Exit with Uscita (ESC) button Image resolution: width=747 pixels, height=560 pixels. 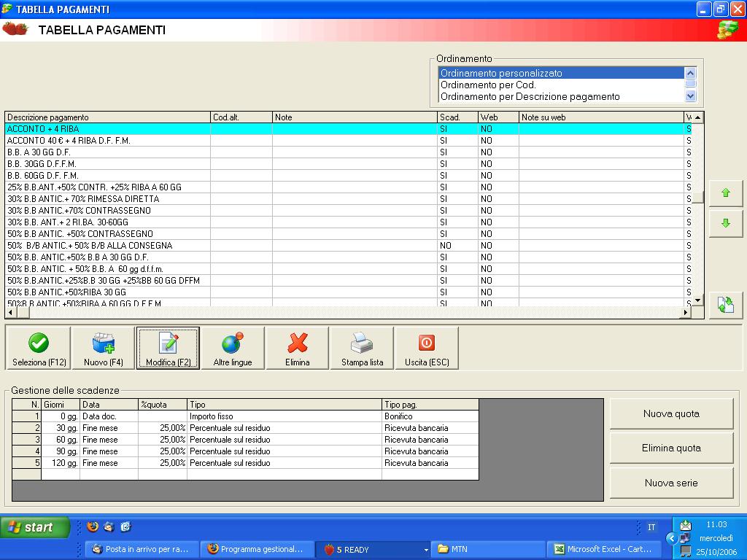(x=427, y=348)
